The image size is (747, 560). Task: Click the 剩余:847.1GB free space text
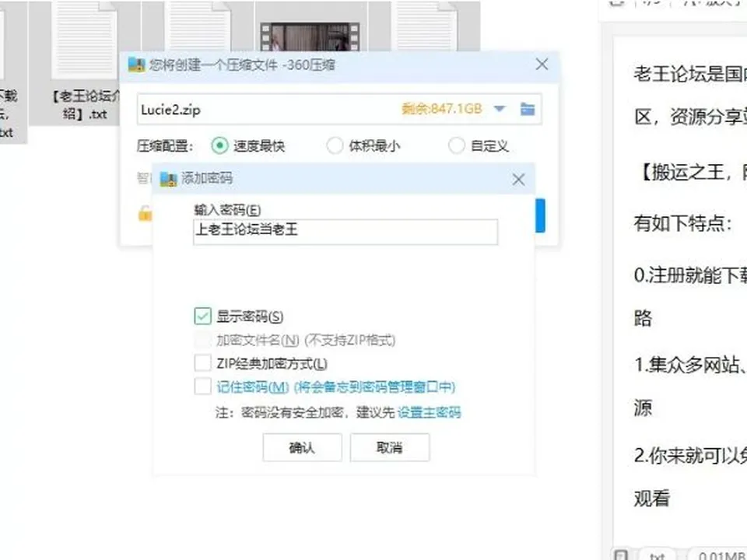(x=442, y=109)
